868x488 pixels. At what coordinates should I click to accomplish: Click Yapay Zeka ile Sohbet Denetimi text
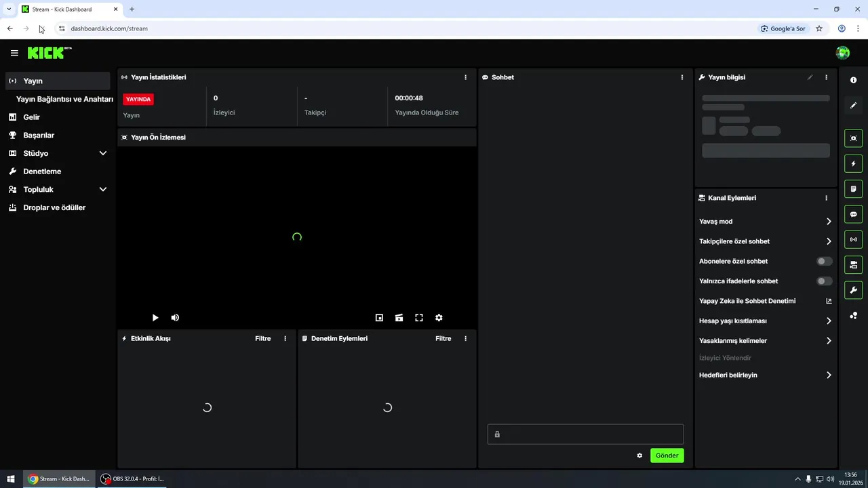tap(747, 301)
